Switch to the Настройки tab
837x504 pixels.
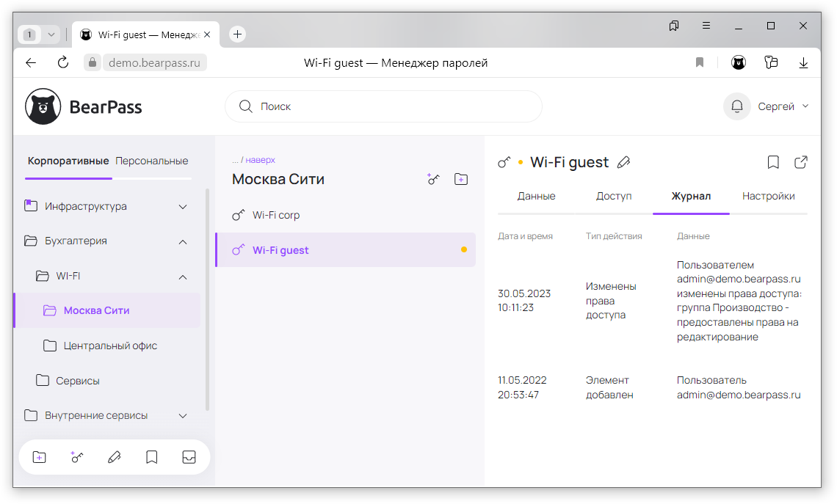coord(768,196)
